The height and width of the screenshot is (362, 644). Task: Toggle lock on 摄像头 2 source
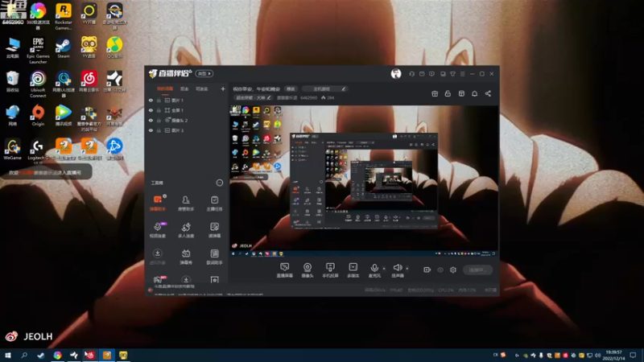159,120
